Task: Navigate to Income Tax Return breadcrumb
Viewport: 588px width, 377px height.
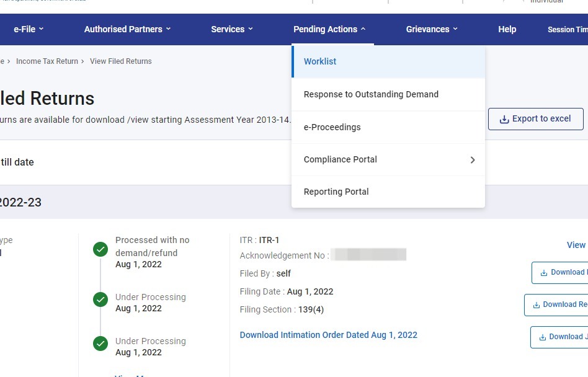Action: point(47,61)
